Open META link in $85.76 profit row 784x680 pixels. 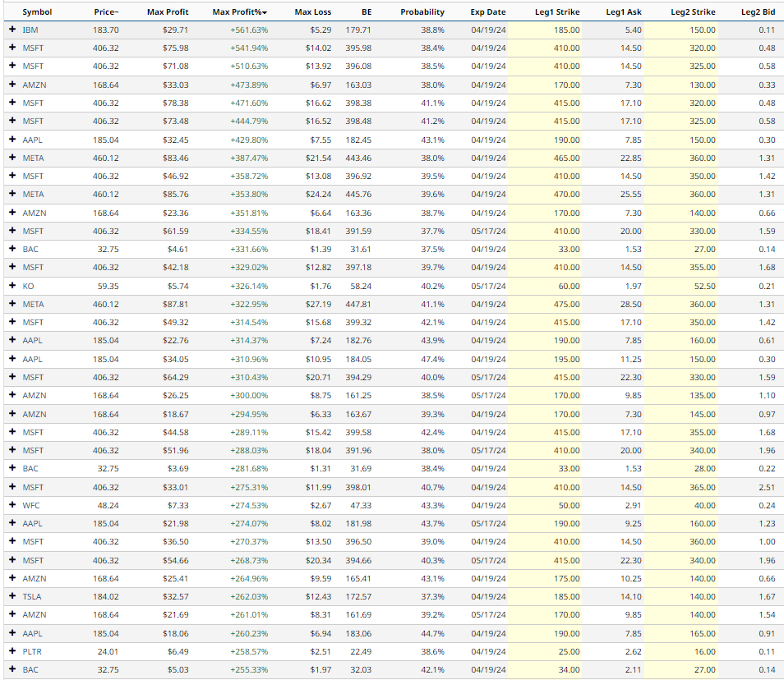click(x=33, y=195)
